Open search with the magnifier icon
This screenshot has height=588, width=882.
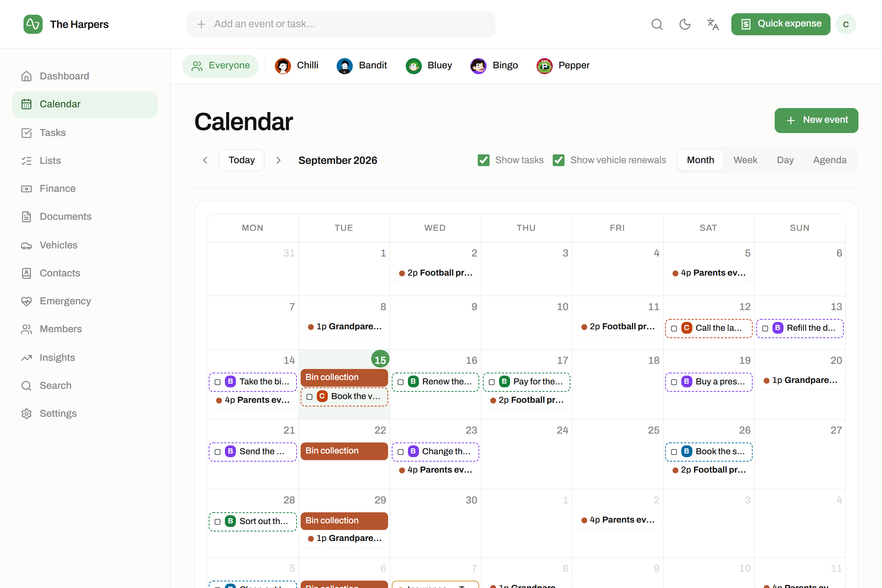click(x=657, y=24)
